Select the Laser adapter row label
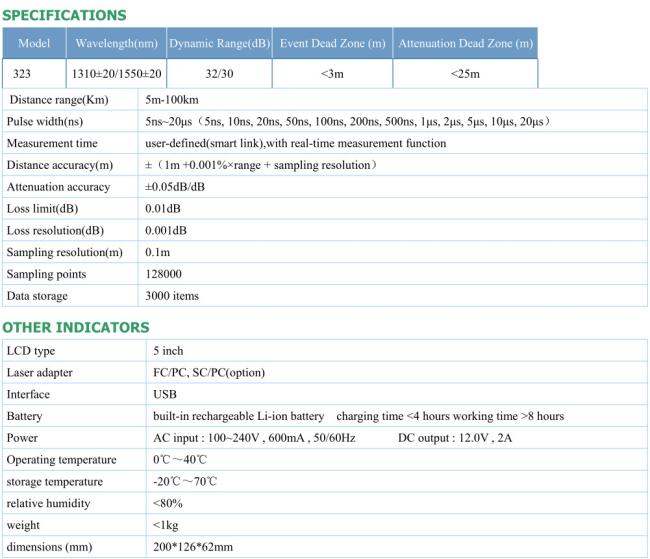 point(39,373)
